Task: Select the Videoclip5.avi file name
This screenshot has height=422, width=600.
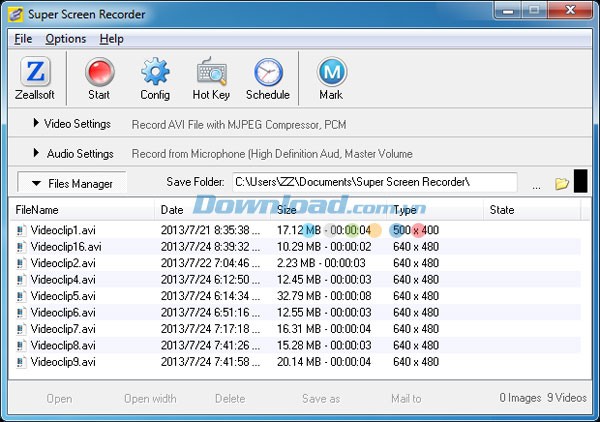Action: click(x=63, y=296)
